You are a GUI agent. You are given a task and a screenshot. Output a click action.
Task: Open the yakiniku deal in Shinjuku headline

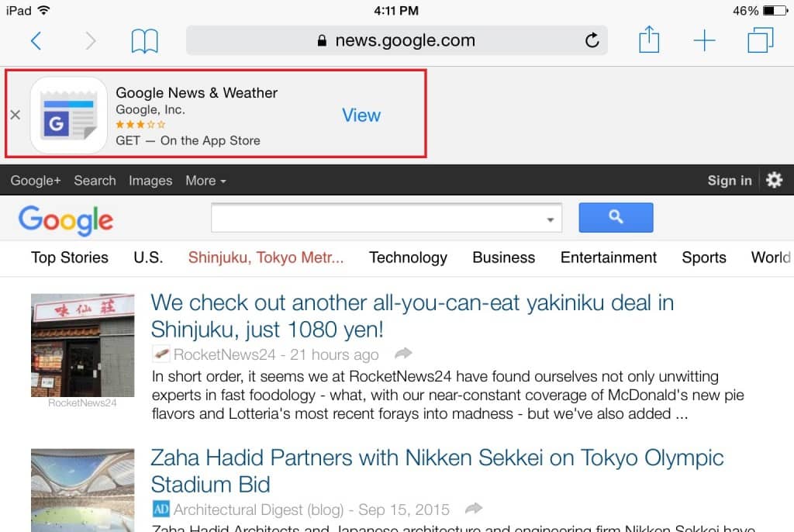[413, 316]
